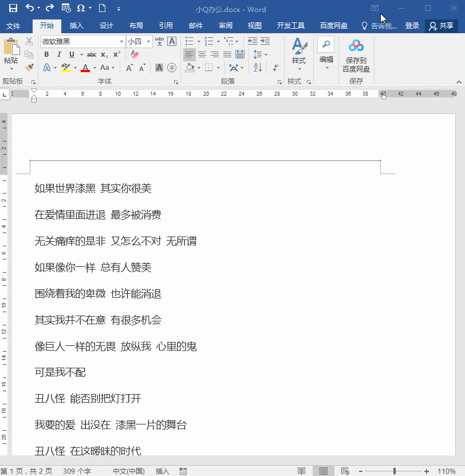
Task: Set left text alignment
Action: [x=190, y=54]
